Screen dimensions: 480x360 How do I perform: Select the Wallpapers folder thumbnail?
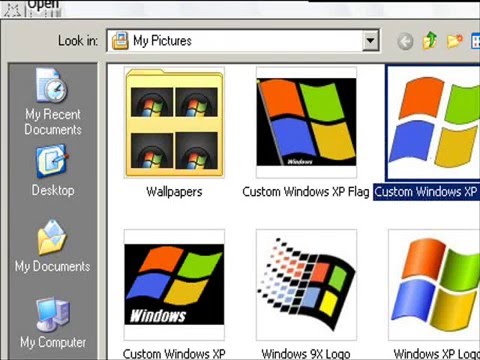coord(174,122)
